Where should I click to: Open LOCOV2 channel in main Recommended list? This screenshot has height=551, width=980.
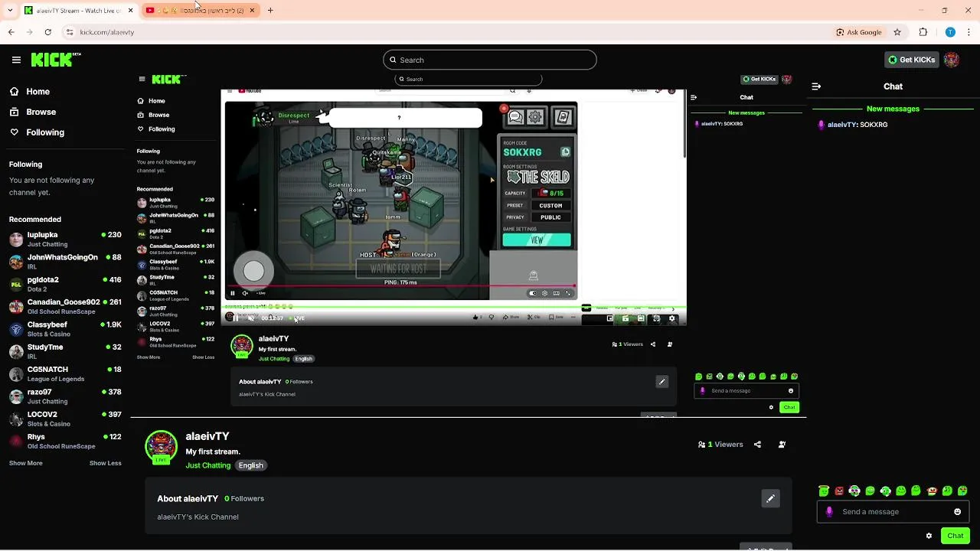pos(65,419)
